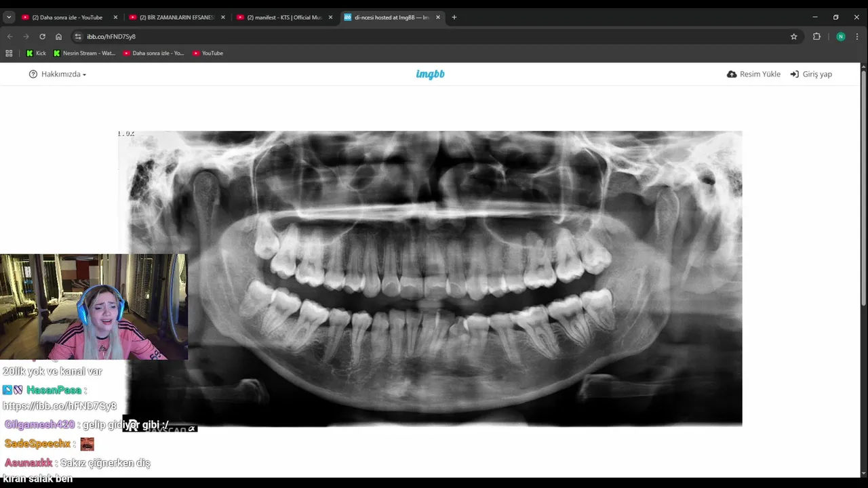Switch to manifest - KTS Official tab
Screen dimensions: 868x488
[284, 17]
